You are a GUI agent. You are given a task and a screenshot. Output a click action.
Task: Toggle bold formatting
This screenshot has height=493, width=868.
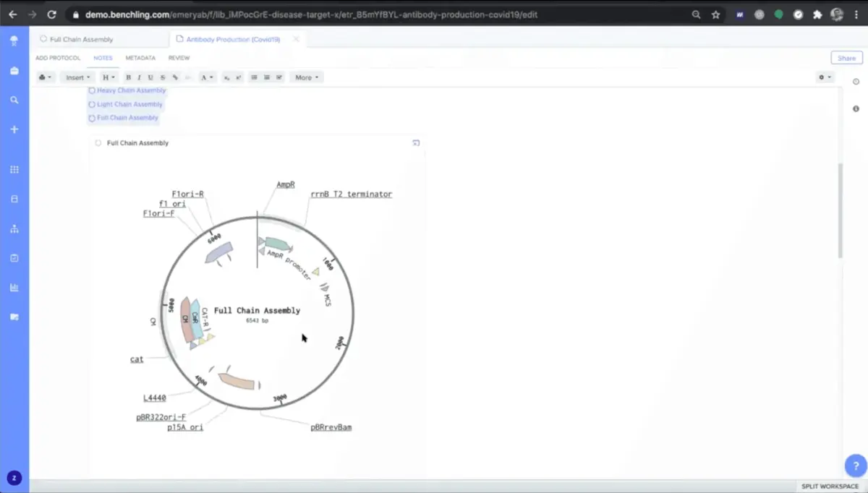(x=128, y=77)
